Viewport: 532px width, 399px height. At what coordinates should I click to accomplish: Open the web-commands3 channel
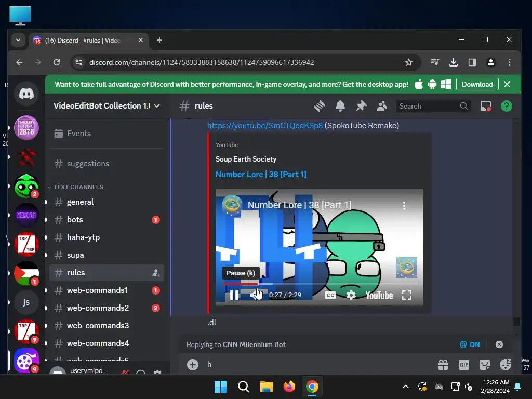107,325
